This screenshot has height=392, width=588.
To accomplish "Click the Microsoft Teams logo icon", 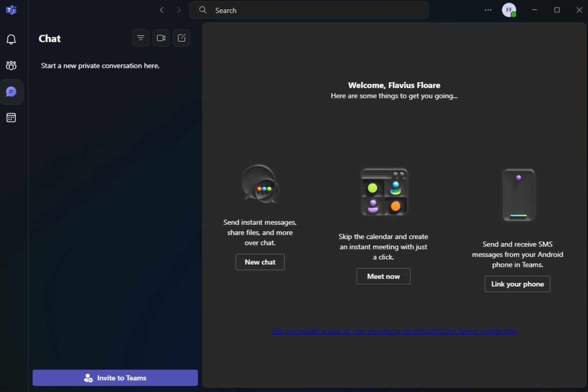I will 11,10.
